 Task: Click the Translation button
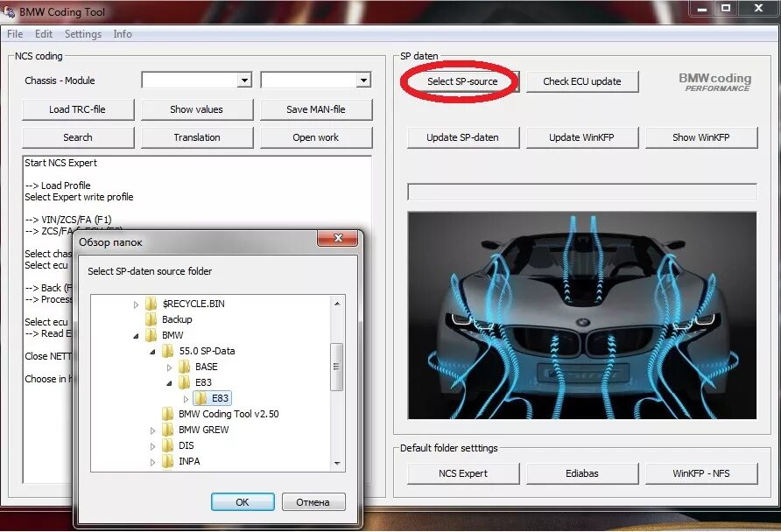point(197,137)
